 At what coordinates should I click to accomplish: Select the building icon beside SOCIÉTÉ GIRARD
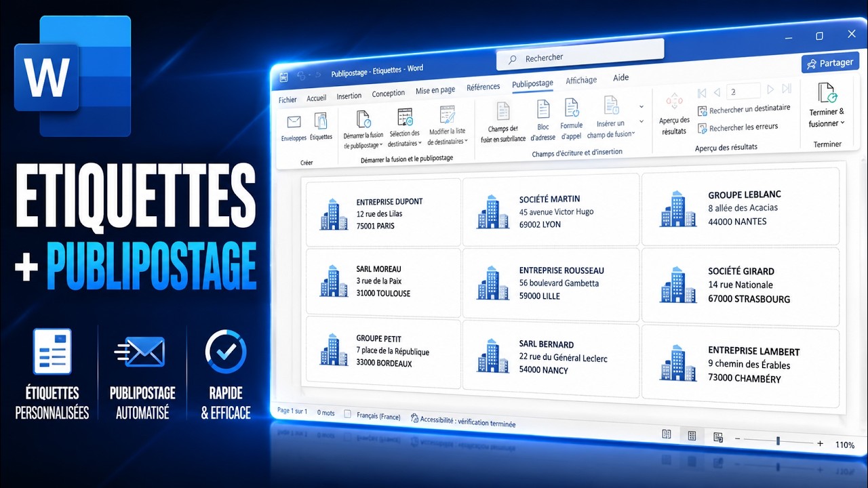pos(677,285)
